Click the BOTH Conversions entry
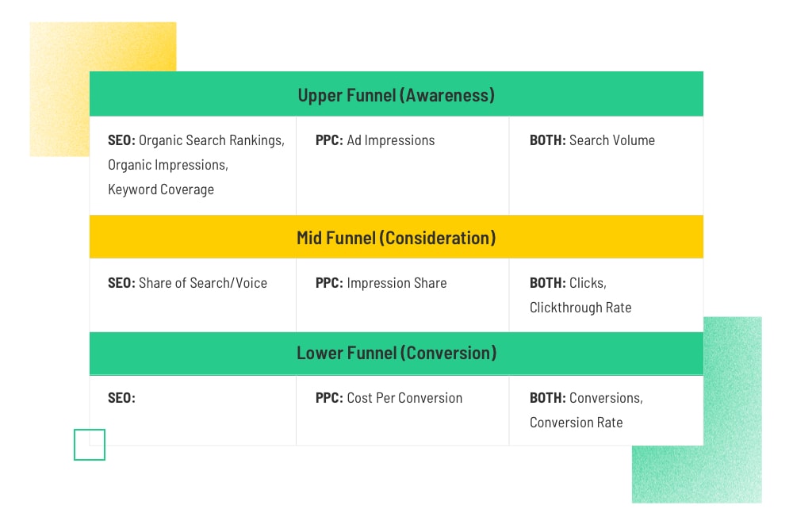The height and width of the screenshot is (532, 793). coord(586,398)
